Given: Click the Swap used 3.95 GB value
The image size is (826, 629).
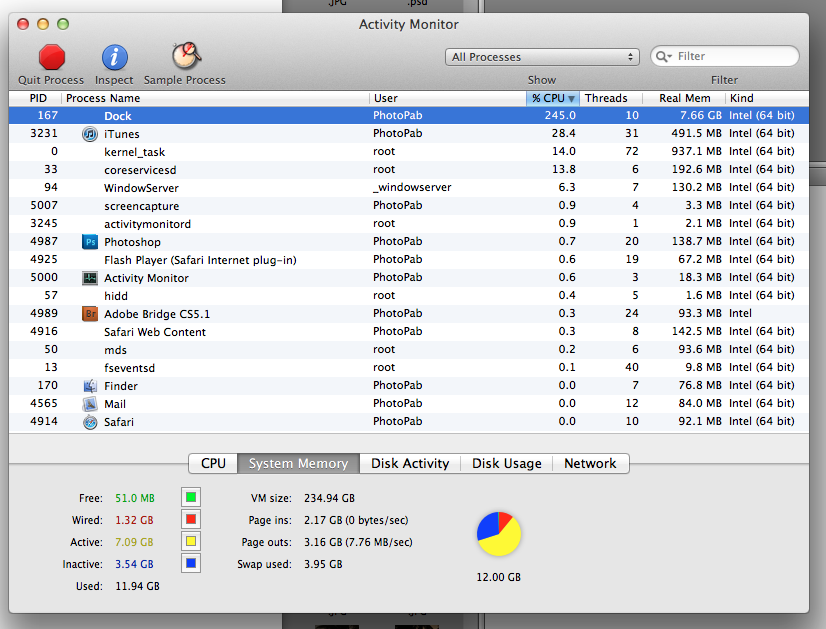Looking at the screenshot, I should (323, 564).
